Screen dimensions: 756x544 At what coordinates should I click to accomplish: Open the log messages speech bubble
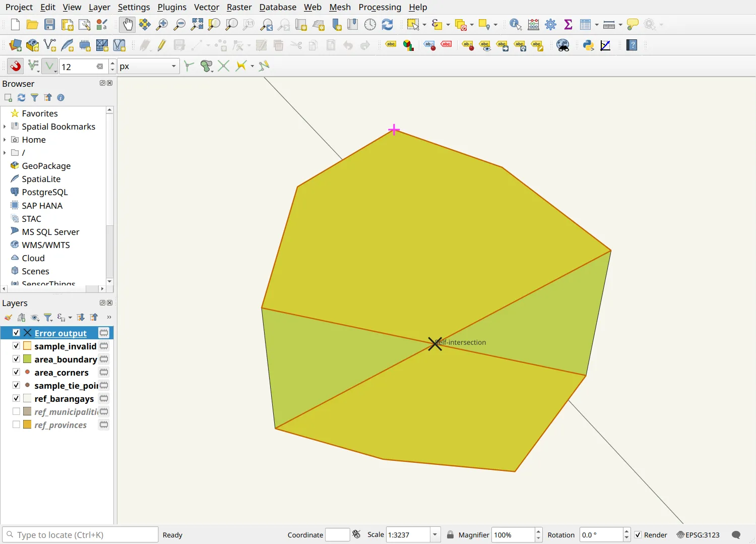tap(736, 535)
